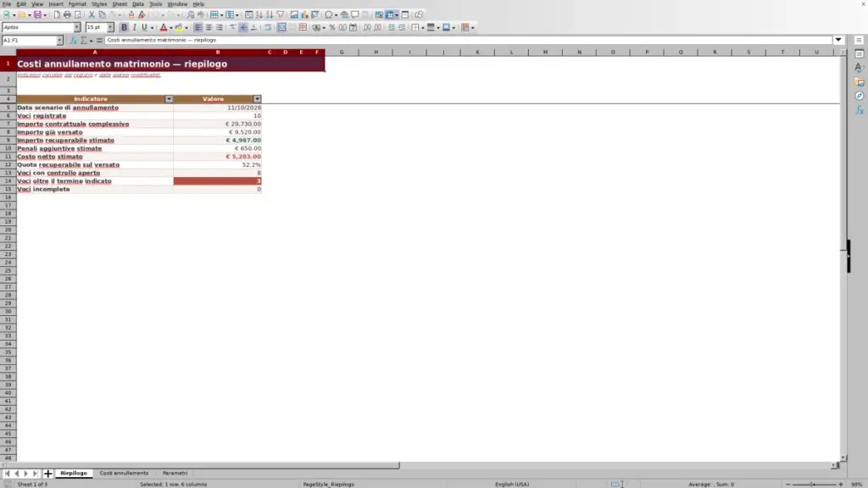Switch to the Costi annullamento sheet tab
The width and height of the screenshot is (868, 488).
124,474
